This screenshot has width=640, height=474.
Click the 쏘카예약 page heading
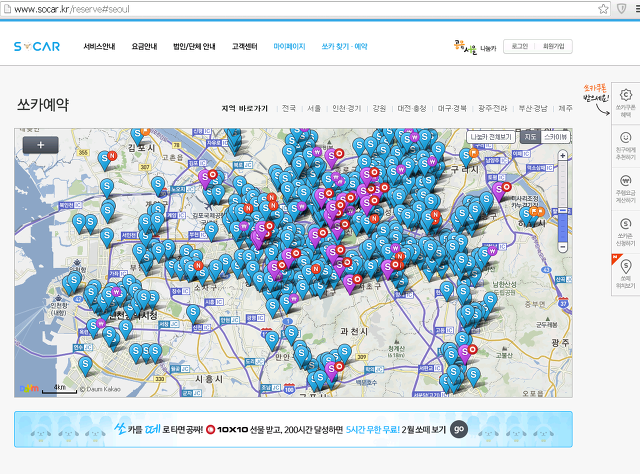(x=43, y=105)
